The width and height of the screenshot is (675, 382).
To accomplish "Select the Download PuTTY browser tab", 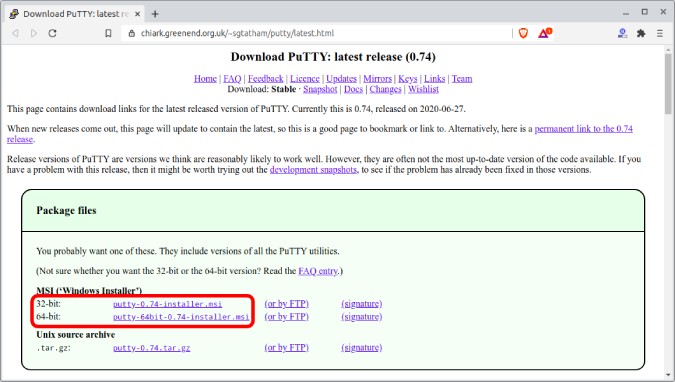I will [75, 14].
